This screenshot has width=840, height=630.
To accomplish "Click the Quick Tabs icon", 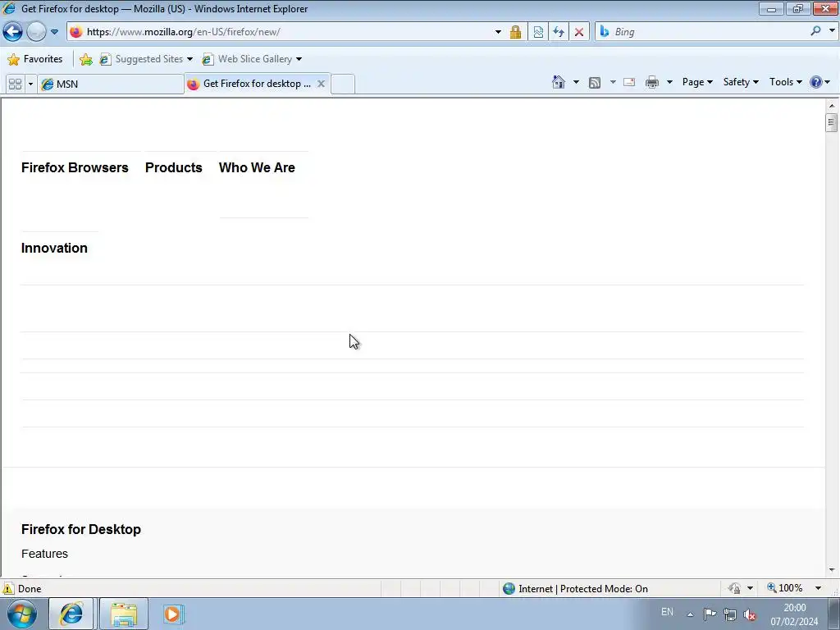I will coord(15,84).
